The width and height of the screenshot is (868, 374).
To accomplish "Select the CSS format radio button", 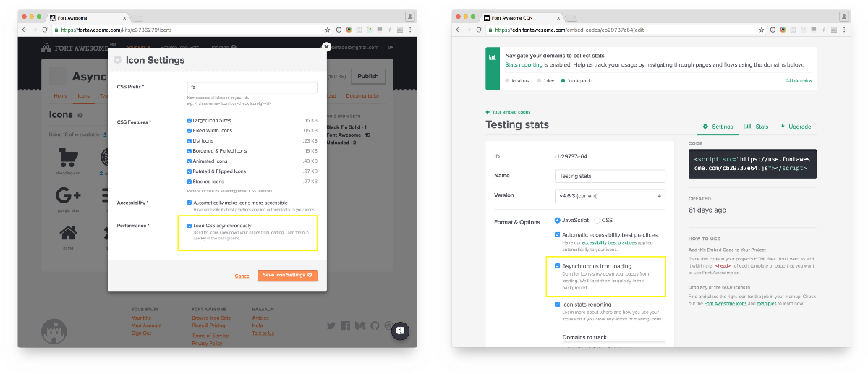I will click(x=597, y=220).
